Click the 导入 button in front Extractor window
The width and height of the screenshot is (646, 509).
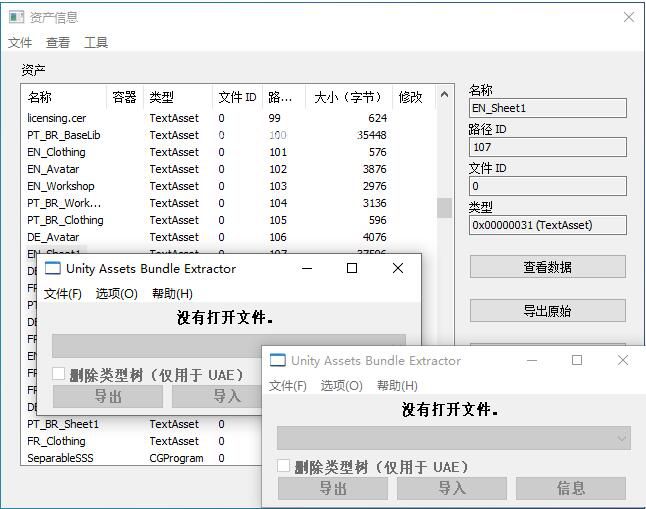[x=452, y=488]
